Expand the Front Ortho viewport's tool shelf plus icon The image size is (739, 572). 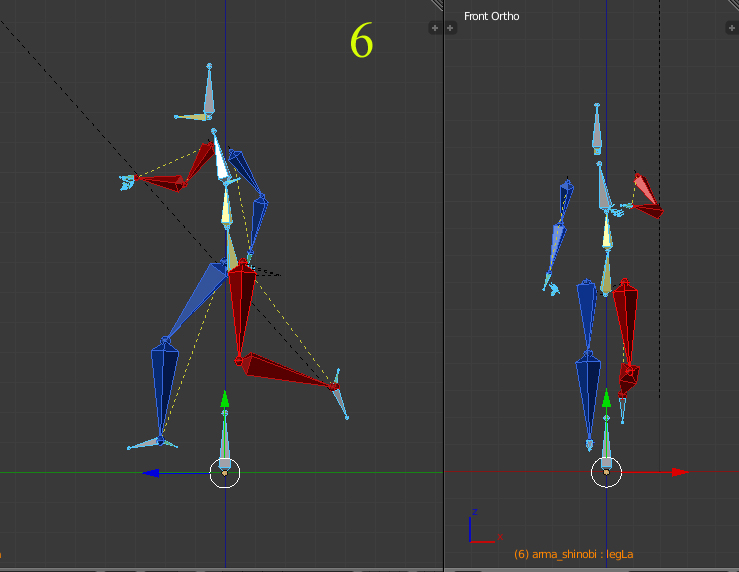pyautogui.click(x=450, y=28)
